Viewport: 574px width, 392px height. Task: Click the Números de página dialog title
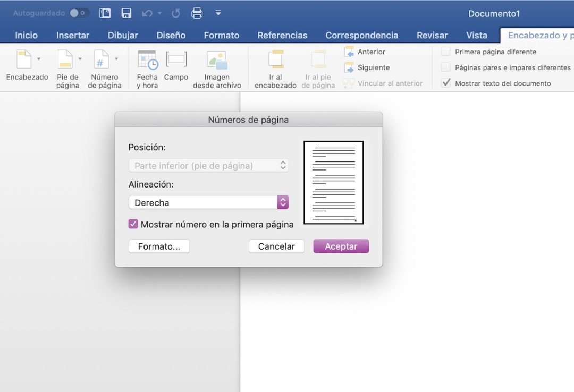(248, 120)
